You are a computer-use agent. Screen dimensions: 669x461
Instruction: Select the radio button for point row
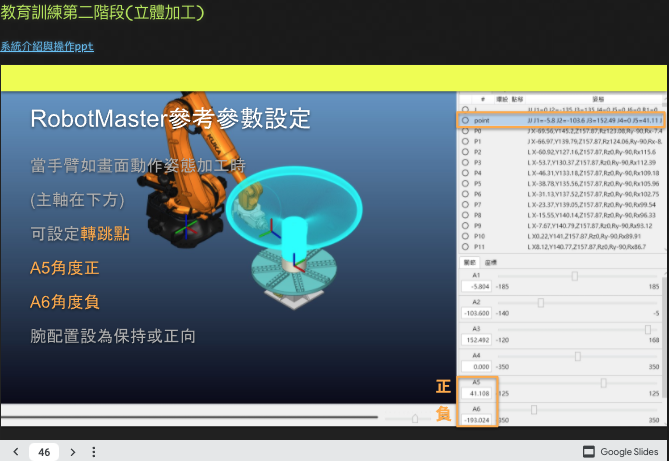[x=465, y=120]
